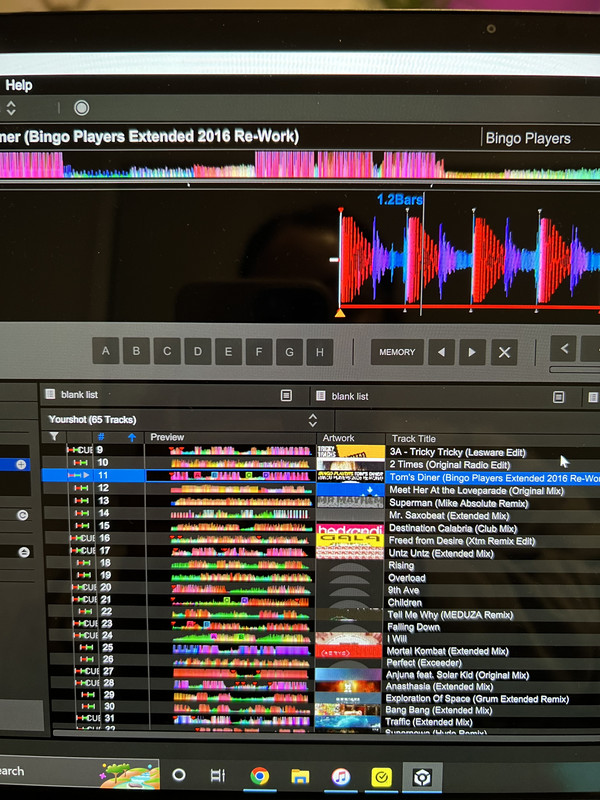Switch to the second blank list tab
The width and height of the screenshot is (600, 800).
point(349,396)
